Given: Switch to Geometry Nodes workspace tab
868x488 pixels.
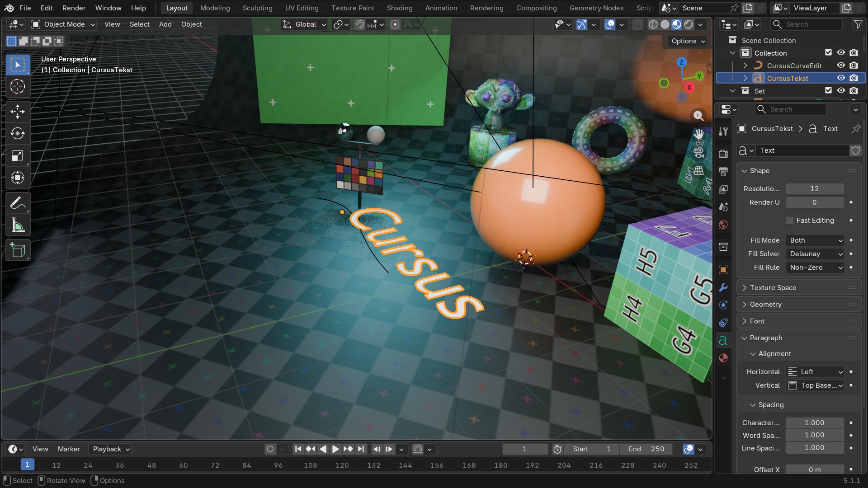Looking at the screenshot, I should tap(596, 8).
